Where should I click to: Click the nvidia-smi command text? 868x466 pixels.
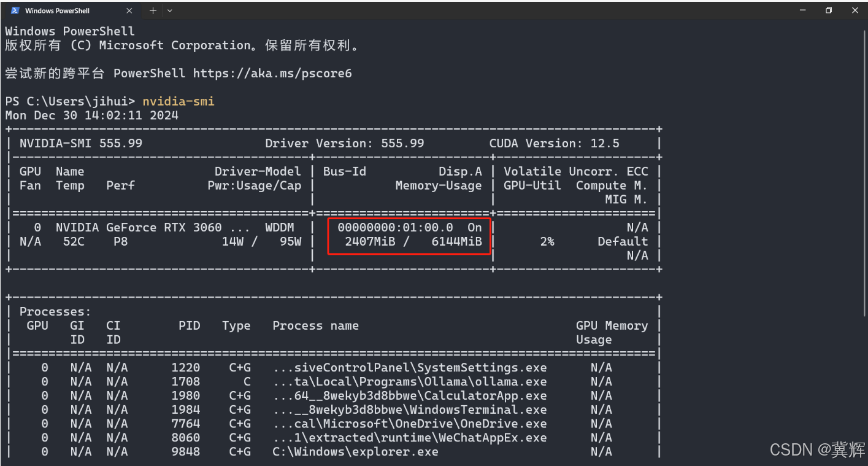(179, 101)
